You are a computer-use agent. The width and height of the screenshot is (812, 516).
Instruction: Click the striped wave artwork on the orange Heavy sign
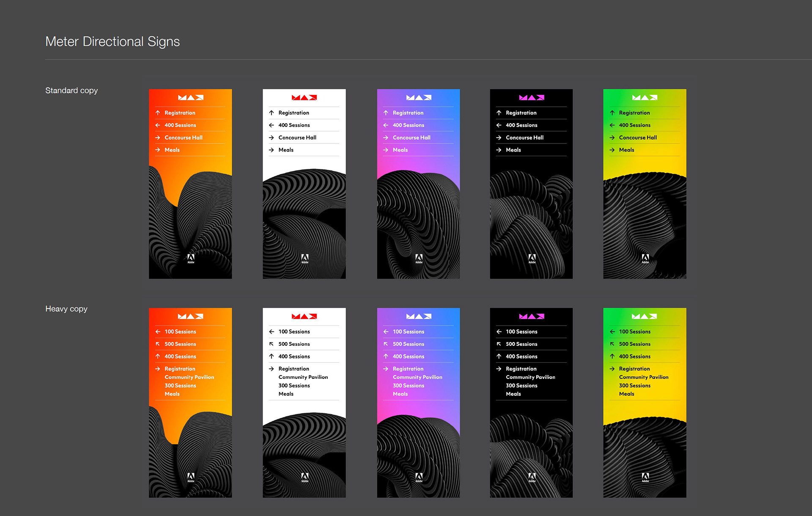(190, 453)
